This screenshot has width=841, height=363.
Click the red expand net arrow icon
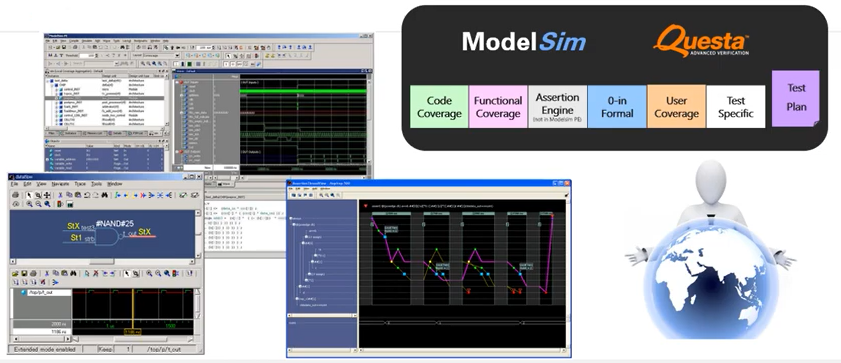(143, 195)
